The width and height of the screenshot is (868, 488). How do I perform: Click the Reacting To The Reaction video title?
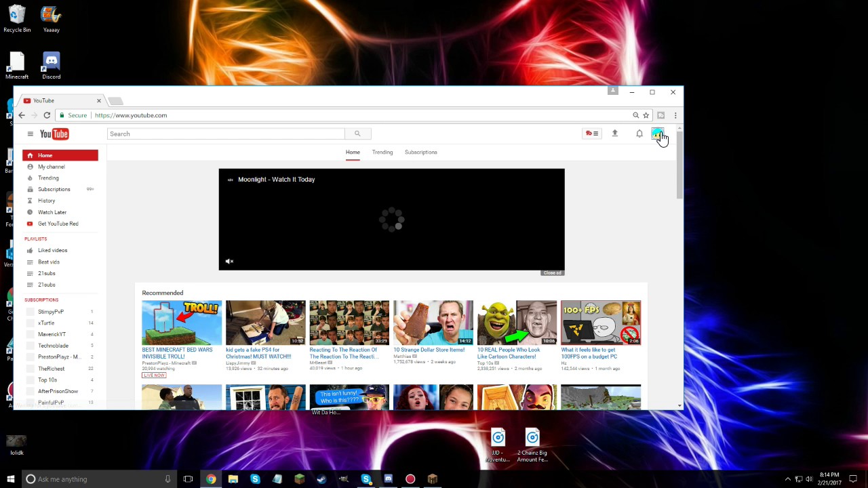click(x=344, y=353)
